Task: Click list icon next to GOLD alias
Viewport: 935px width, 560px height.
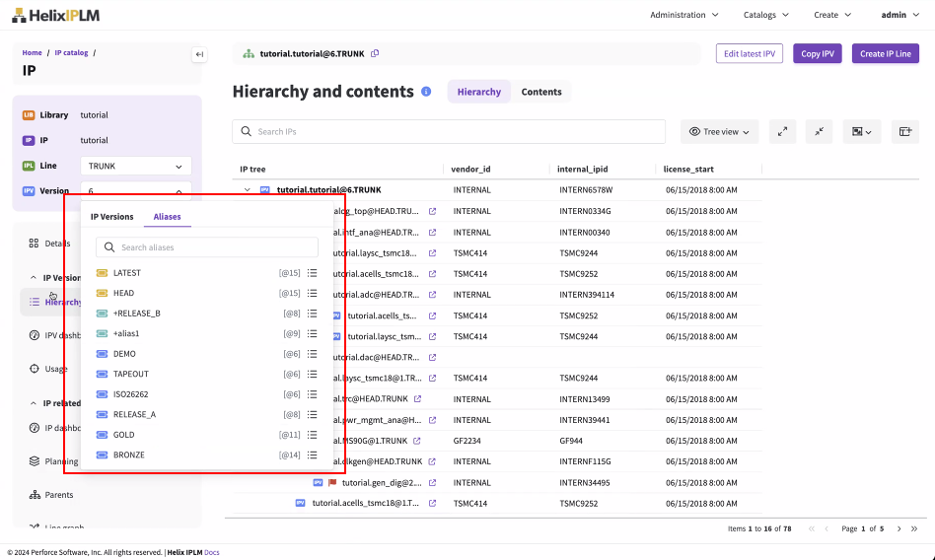Action: (x=312, y=435)
